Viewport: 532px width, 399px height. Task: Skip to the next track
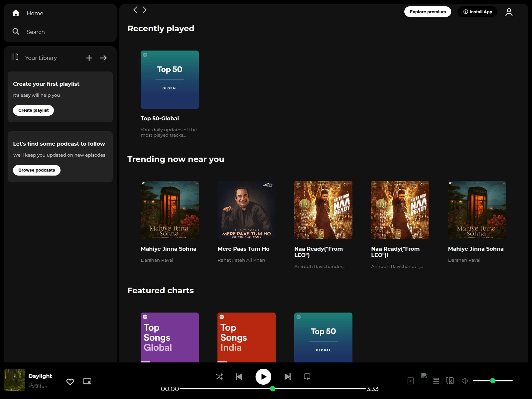[288, 377]
